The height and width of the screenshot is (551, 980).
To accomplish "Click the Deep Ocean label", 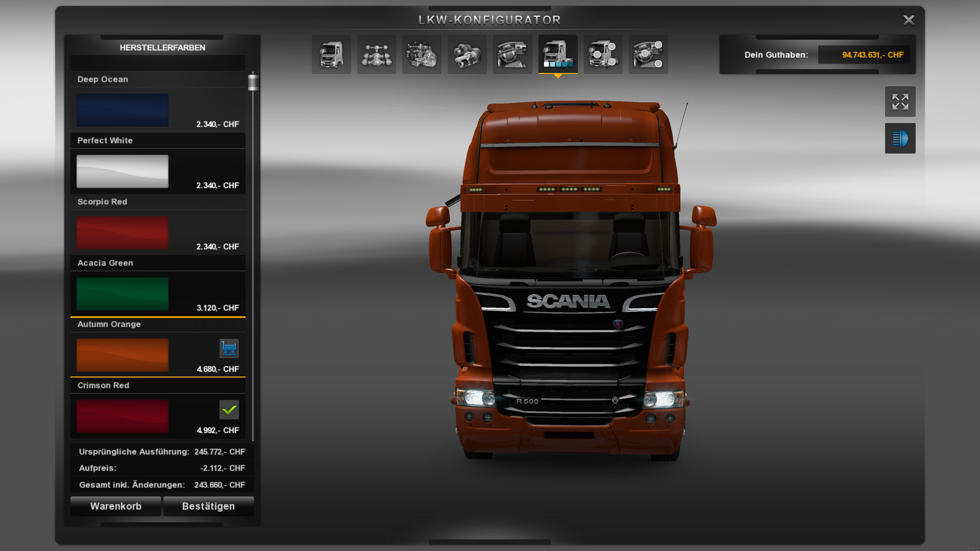I will [103, 79].
